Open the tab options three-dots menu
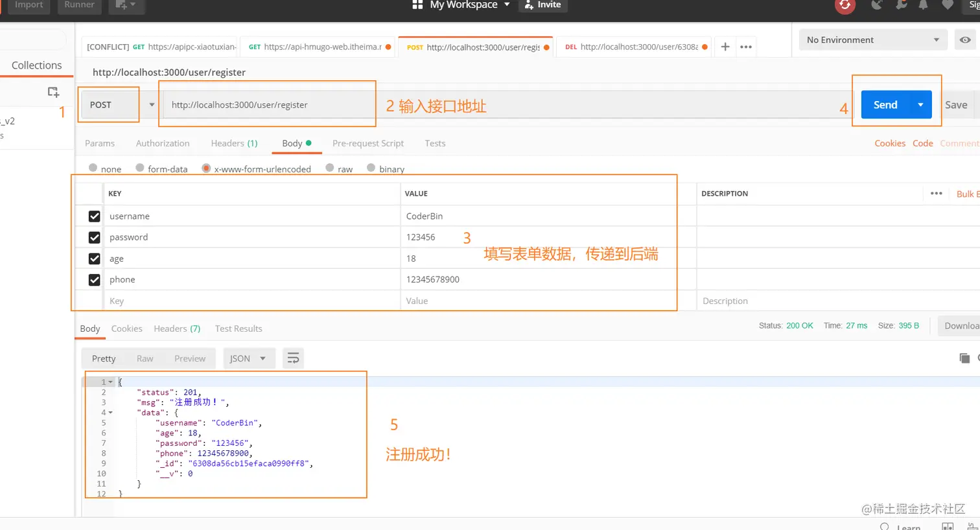The image size is (980, 530). tap(746, 47)
